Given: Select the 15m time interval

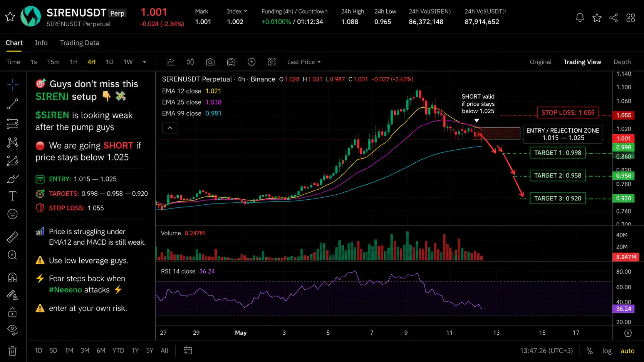Looking at the screenshot, I should [53, 62].
